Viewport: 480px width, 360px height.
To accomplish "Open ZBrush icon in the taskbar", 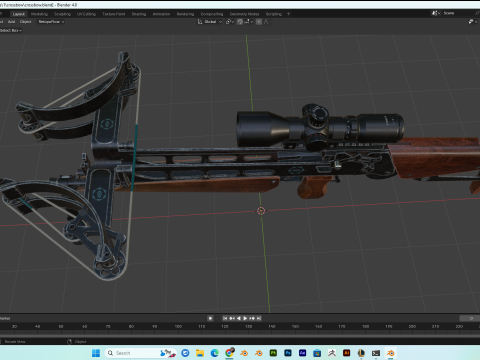I will click(332, 353).
